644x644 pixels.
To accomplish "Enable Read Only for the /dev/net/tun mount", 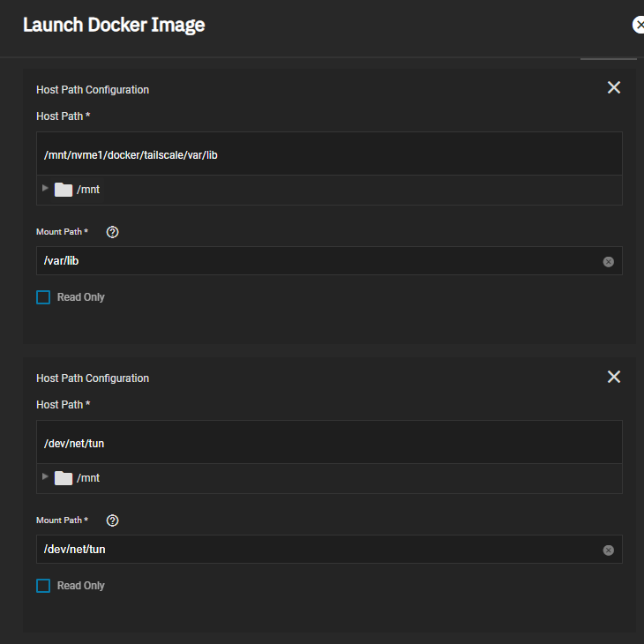I will pyautogui.click(x=43, y=586).
